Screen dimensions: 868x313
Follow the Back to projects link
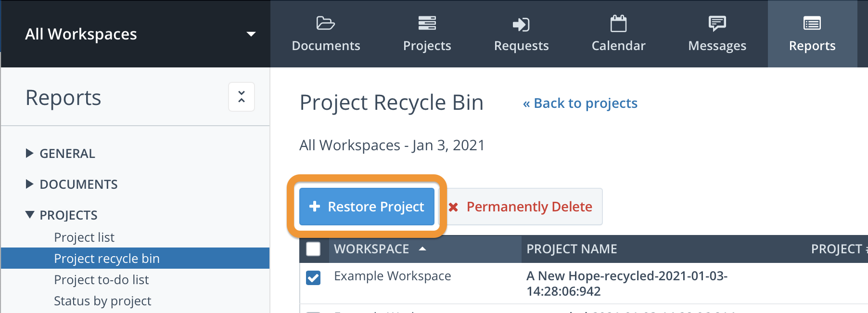click(x=580, y=104)
